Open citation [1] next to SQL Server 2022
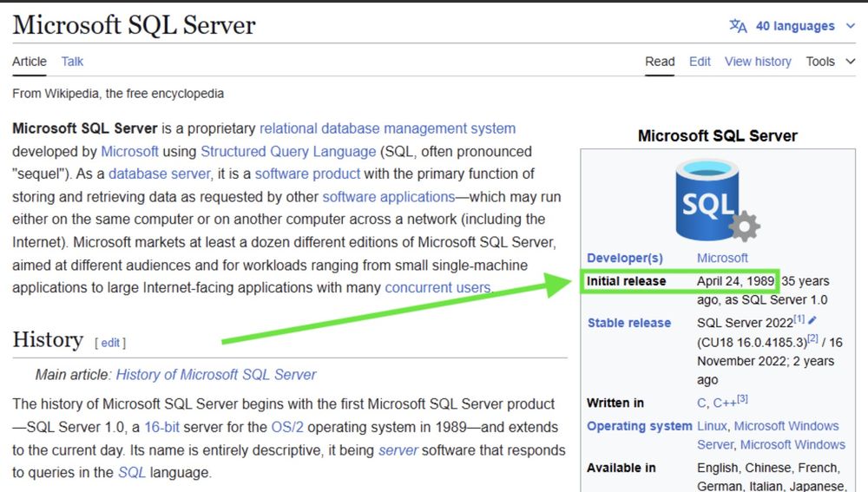Screen dimensions: 868x492 coord(799,318)
